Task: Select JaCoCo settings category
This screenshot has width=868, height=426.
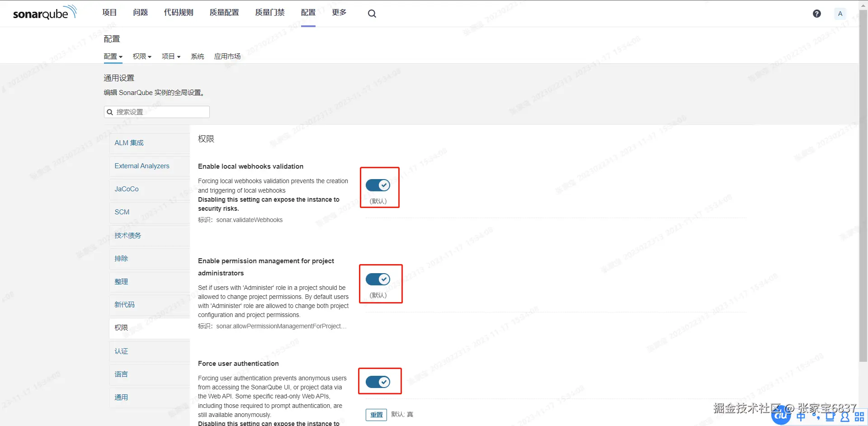Action: click(x=149, y=189)
